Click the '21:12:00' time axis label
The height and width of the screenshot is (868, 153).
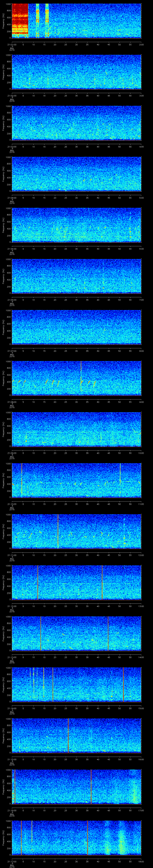pyautogui.click(x=12, y=606)
